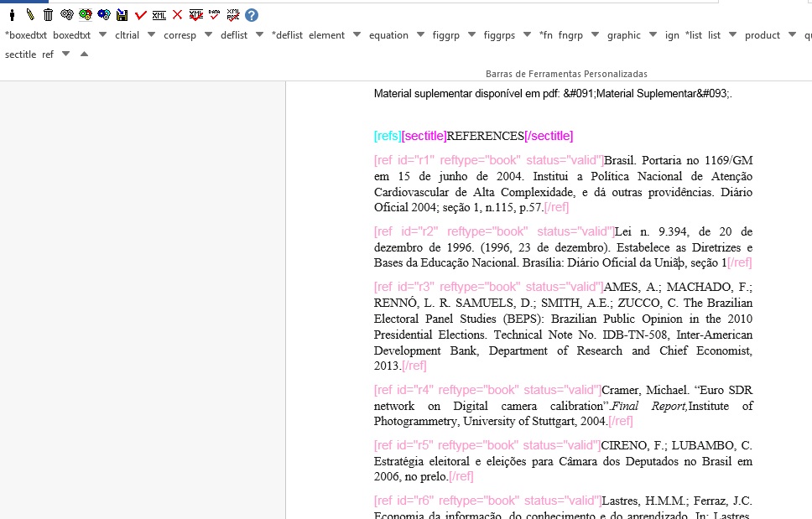
Task: Click the product markup button
Action: click(762, 35)
